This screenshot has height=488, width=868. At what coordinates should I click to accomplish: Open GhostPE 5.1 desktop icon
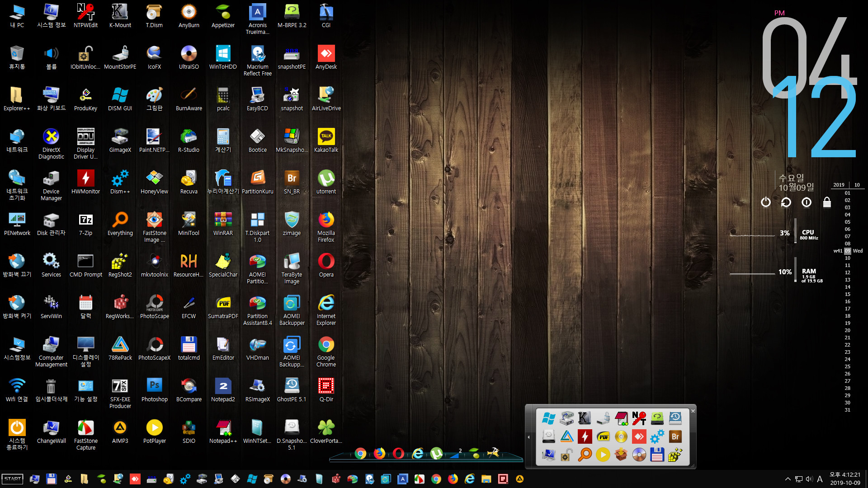point(292,390)
